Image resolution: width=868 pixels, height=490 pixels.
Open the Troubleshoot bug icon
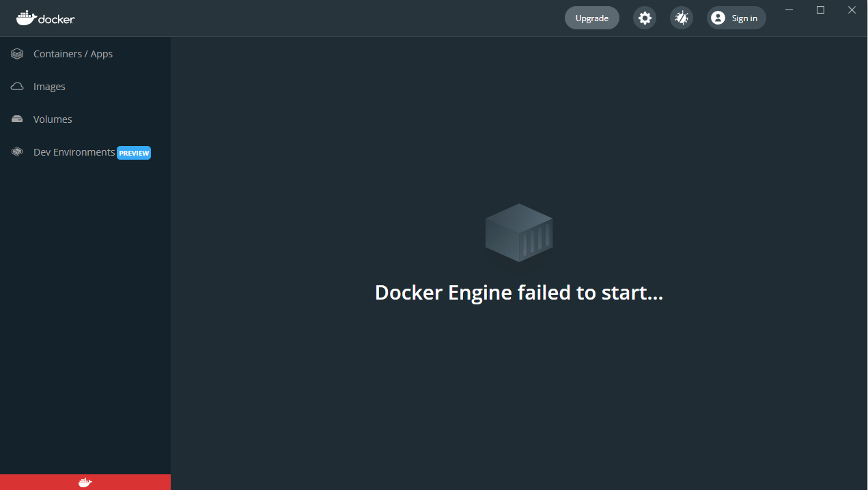pyautogui.click(x=682, y=18)
